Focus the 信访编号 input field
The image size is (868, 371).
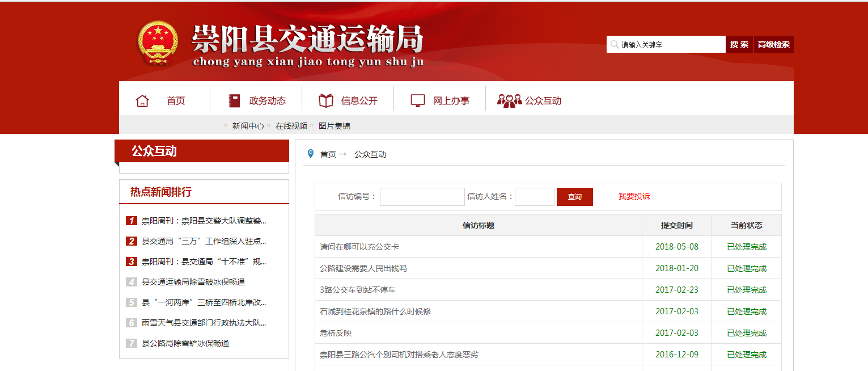(x=422, y=197)
